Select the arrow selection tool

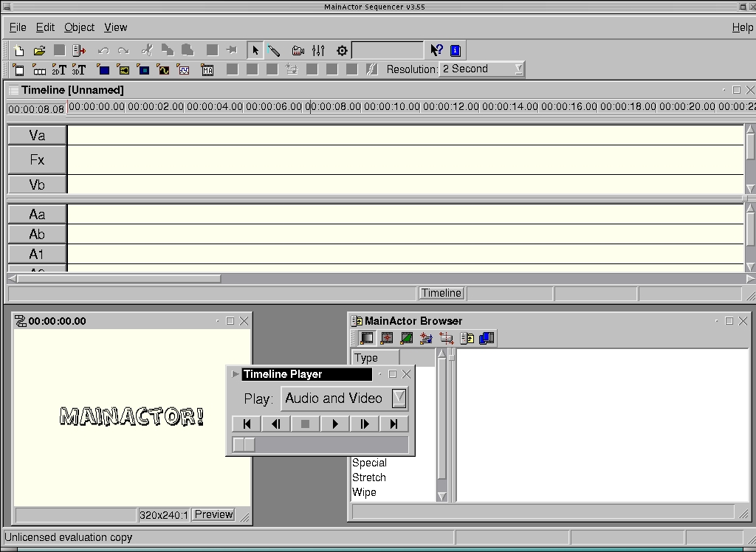pos(254,50)
